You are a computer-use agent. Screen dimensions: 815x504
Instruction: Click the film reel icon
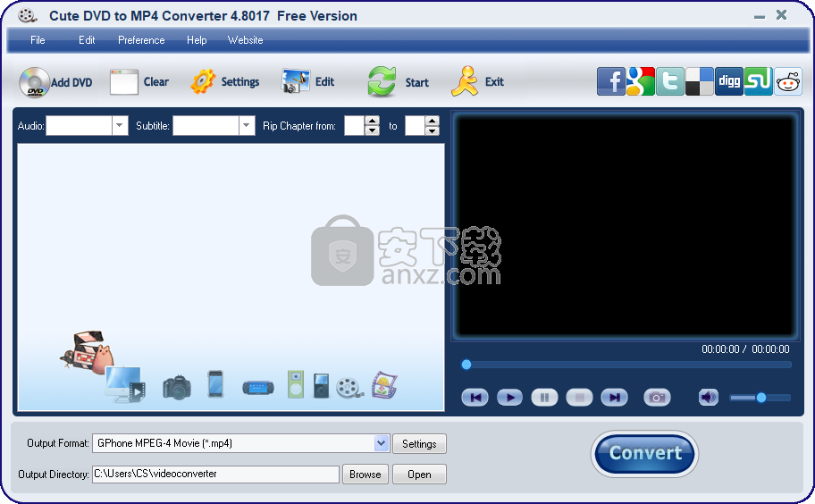(x=349, y=388)
